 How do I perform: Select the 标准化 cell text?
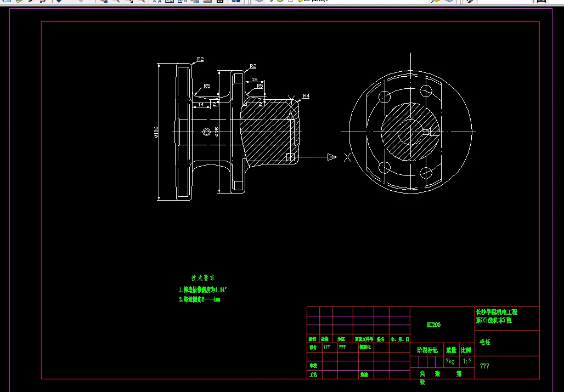coord(365,347)
